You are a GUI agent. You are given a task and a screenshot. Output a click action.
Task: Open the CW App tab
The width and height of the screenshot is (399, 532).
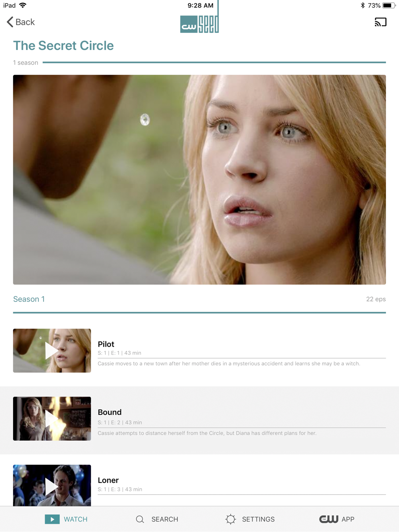click(x=337, y=519)
